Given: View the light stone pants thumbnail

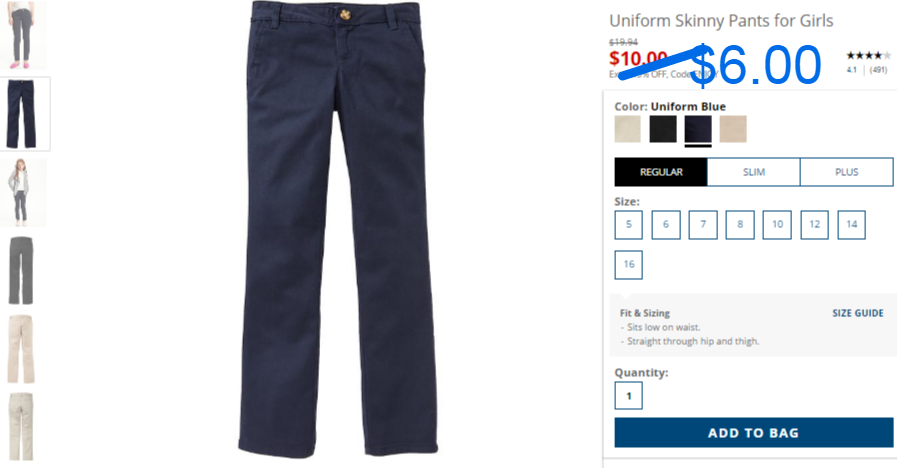Looking at the screenshot, I should click(23, 426).
